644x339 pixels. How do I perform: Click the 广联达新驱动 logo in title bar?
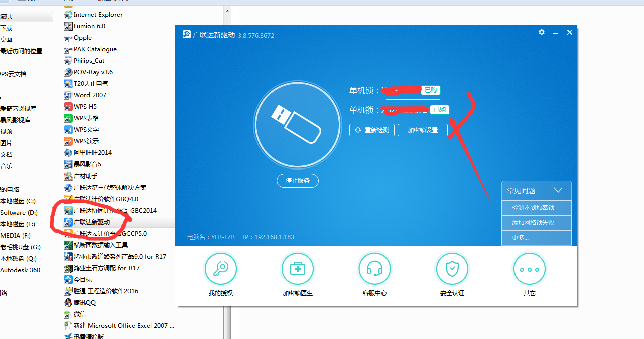point(187,35)
